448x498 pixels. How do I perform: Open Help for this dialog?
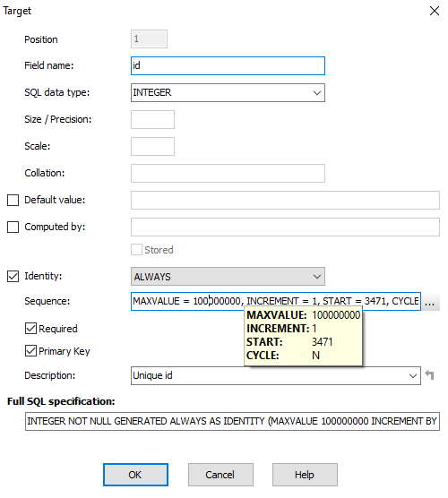[x=305, y=475]
